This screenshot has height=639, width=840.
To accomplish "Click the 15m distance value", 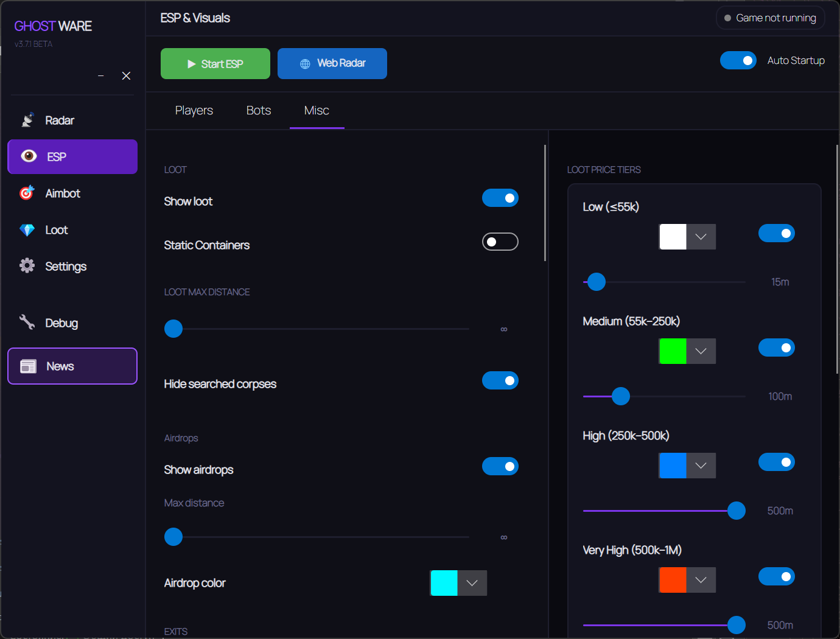I will click(780, 282).
